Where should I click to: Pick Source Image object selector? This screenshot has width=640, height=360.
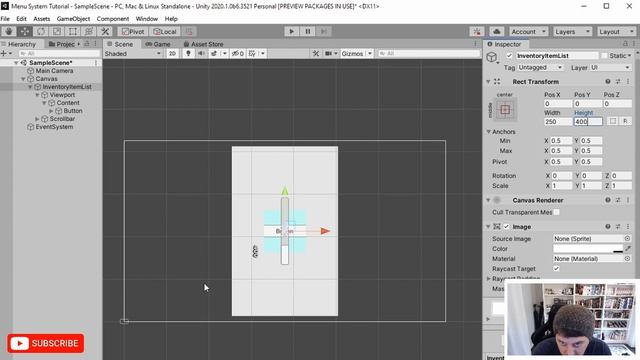(627, 238)
